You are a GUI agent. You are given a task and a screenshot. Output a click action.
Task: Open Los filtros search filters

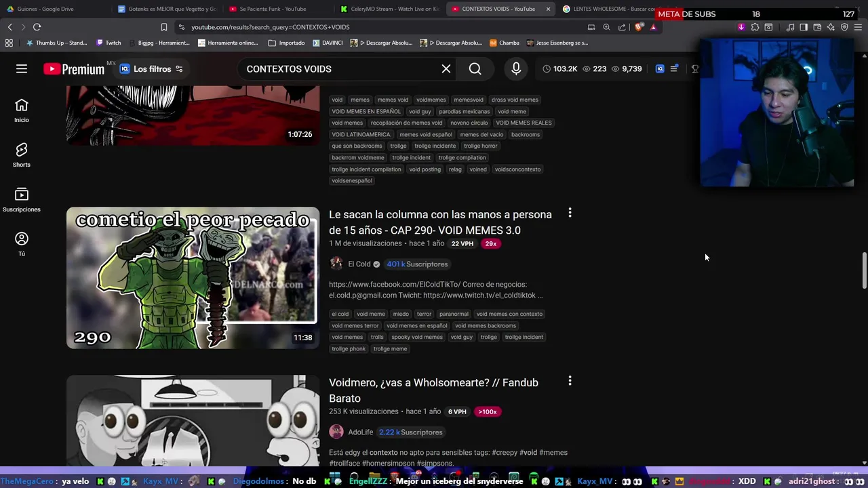[151, 69]
